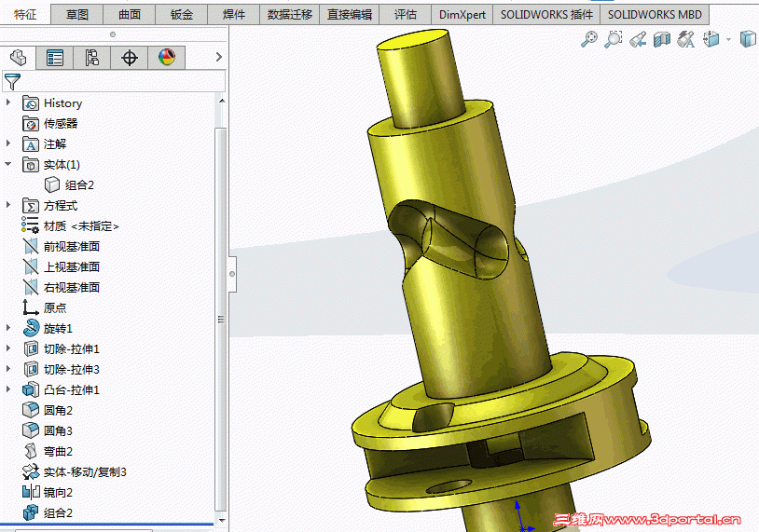Image resolution: width=759 pixels, height=532 pixels.
Task: Open the ConfigurationManager tab icon
Action: [92, 58]
